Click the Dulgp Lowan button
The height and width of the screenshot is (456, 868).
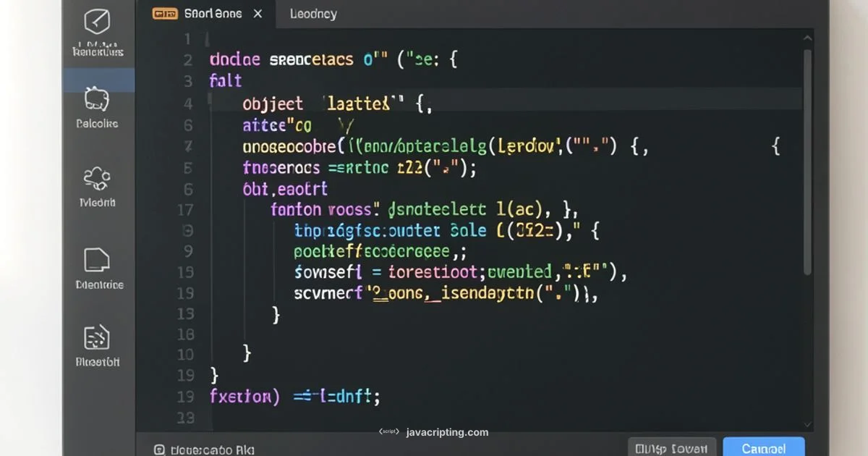671,448
